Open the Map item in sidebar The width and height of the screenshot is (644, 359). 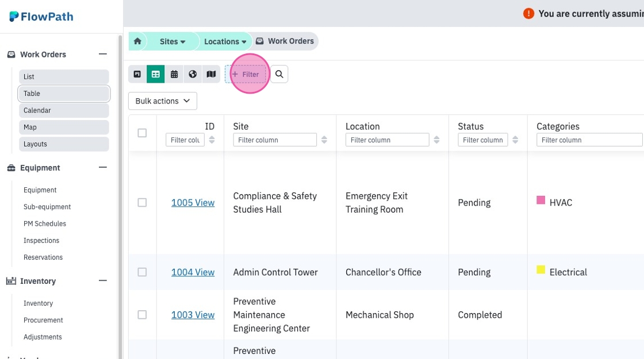point(64,127)
